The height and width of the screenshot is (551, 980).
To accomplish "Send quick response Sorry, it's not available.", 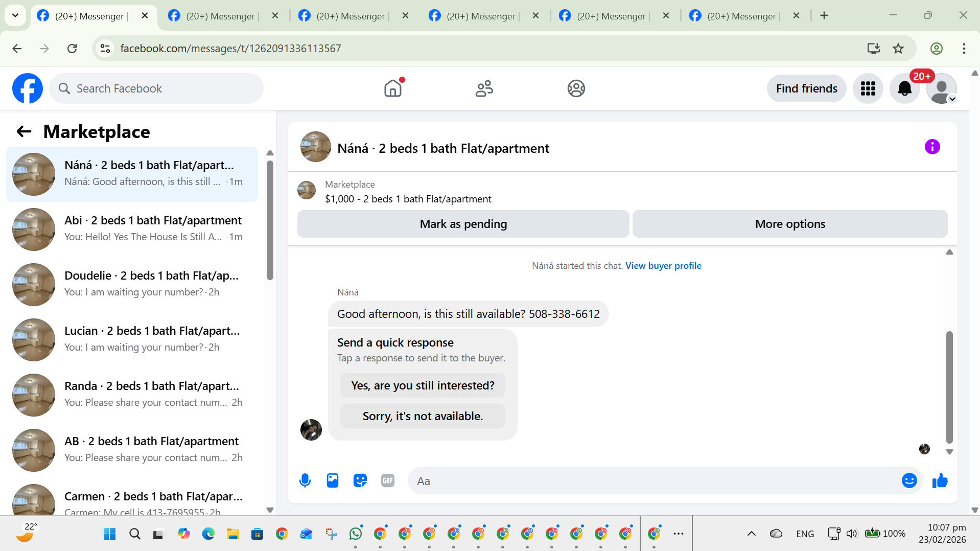I will [423, 416].
